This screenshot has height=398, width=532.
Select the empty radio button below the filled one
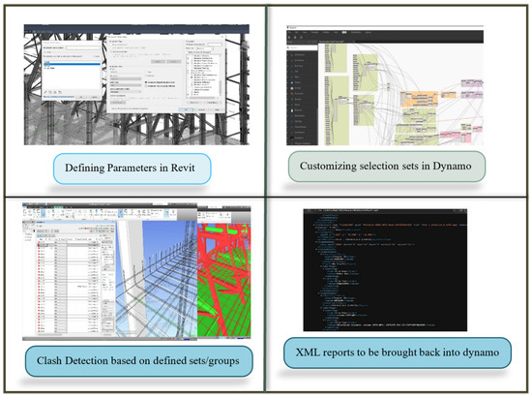(146, 86)
